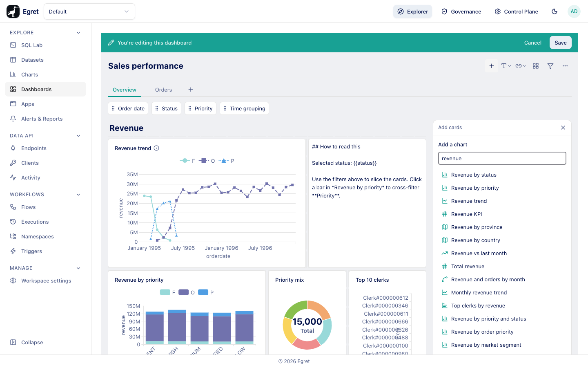Click the grid layout icon in dashboard toolbar
The height and width of the screenshot is (368, 588).
click(x=536, y=66)
